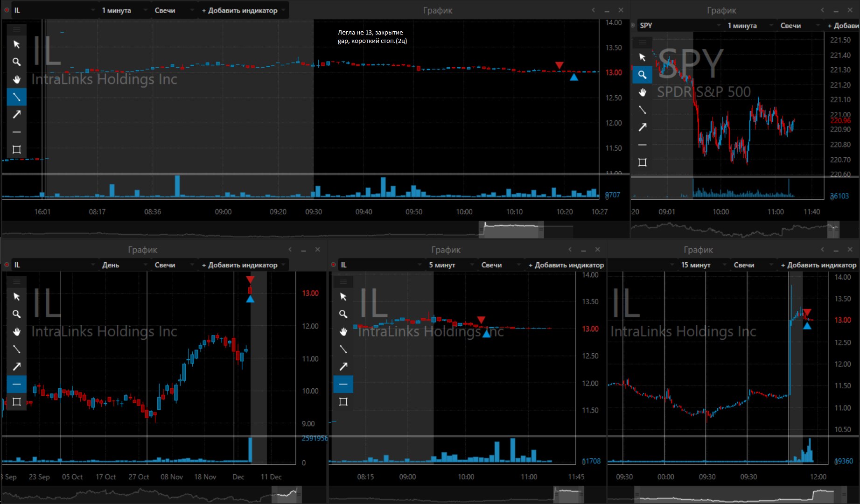Image resolution: width=860 pixels, height=504 pixels.
Task: Select pointer tool in SPY chart
Action: click(643, 57)
